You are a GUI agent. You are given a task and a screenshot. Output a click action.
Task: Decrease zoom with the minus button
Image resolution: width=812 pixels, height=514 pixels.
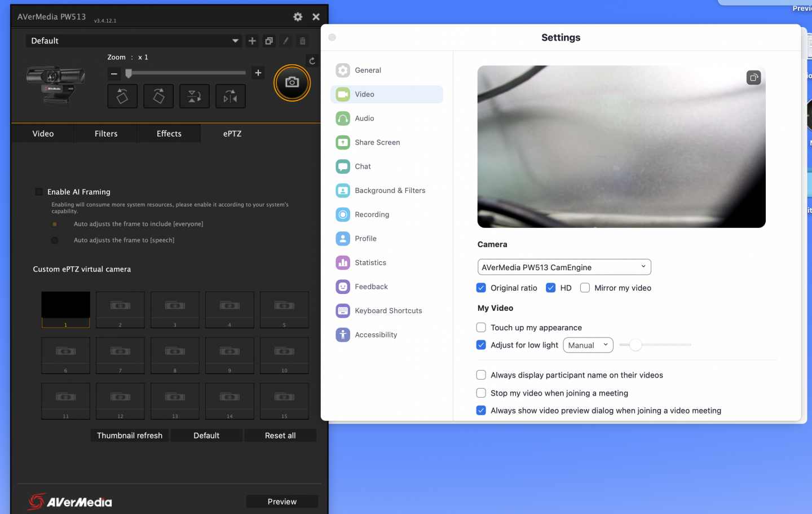(114, 73)
